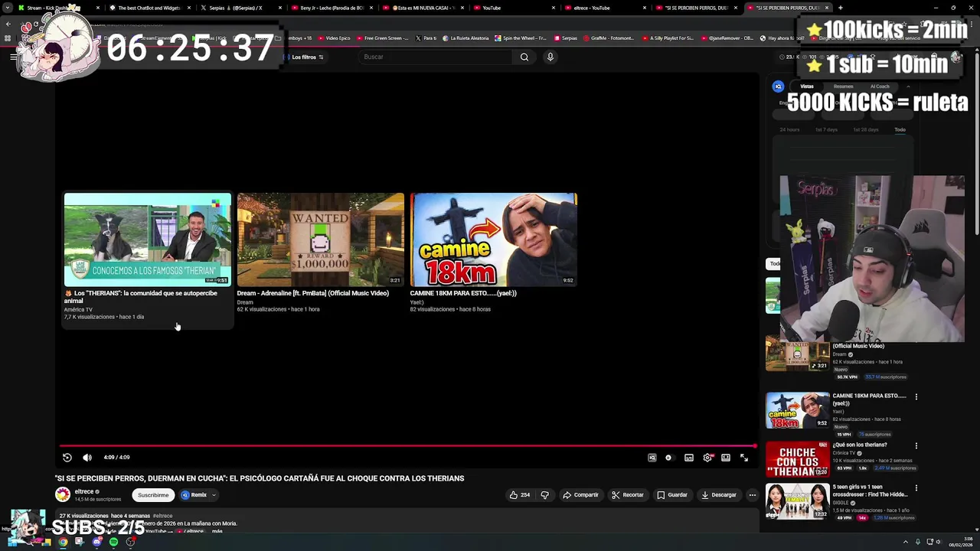The width and height of the screenshot is (980, 551).
Task: Select the 'Todo' time range tab in vidIQ panel
Action: pyautogui.click(x=900, y=130)
